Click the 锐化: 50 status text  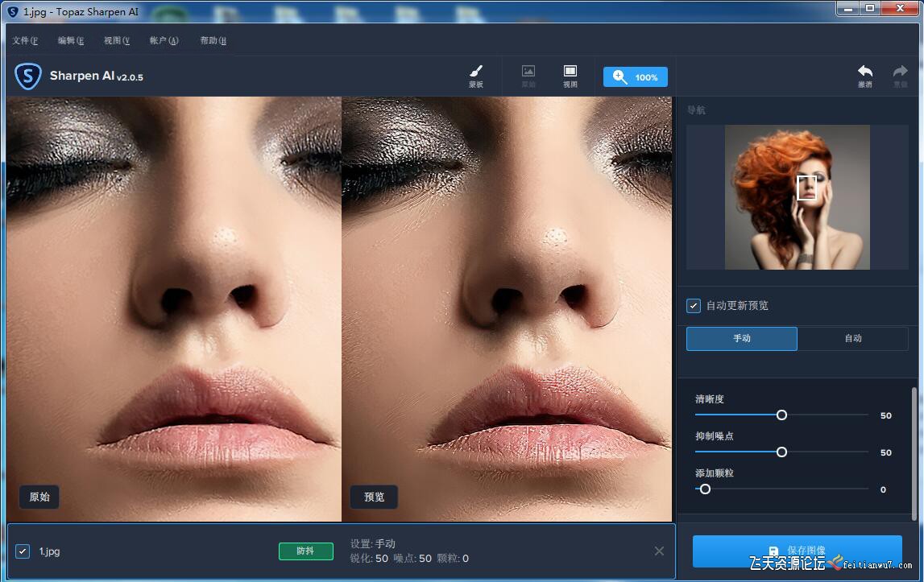(x=369, y=559)
